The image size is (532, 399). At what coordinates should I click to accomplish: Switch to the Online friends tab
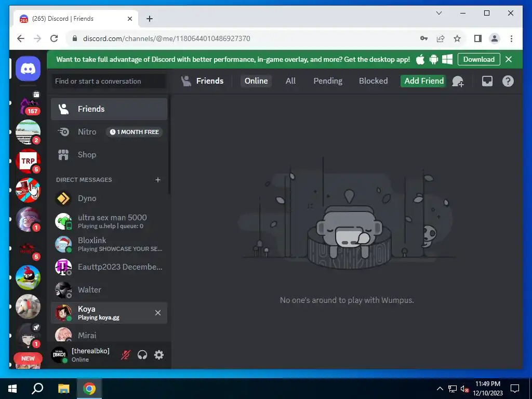256,81
